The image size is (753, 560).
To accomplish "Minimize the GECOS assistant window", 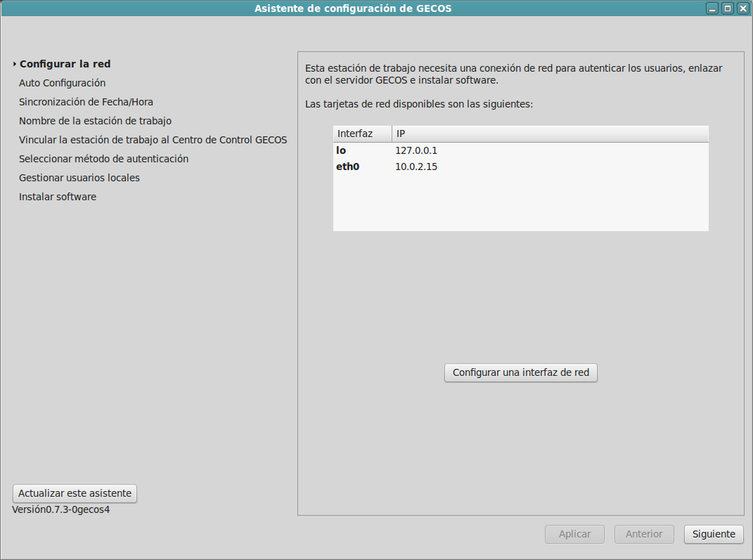I will tap(712, 8).
